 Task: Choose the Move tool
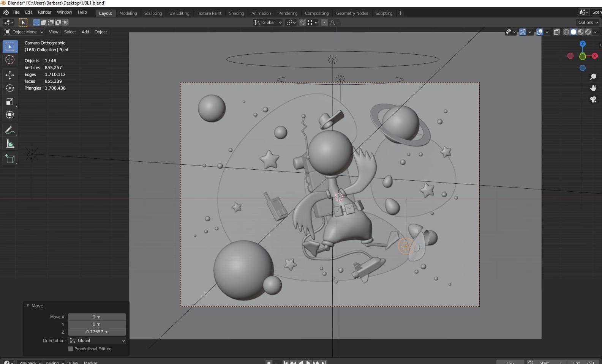point(10,75)
